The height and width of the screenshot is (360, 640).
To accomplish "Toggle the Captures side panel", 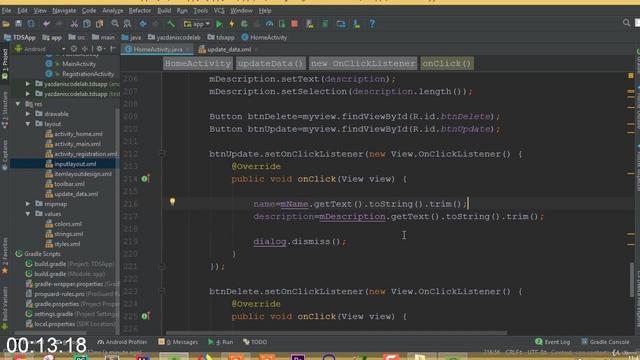I will click(5, 155).
